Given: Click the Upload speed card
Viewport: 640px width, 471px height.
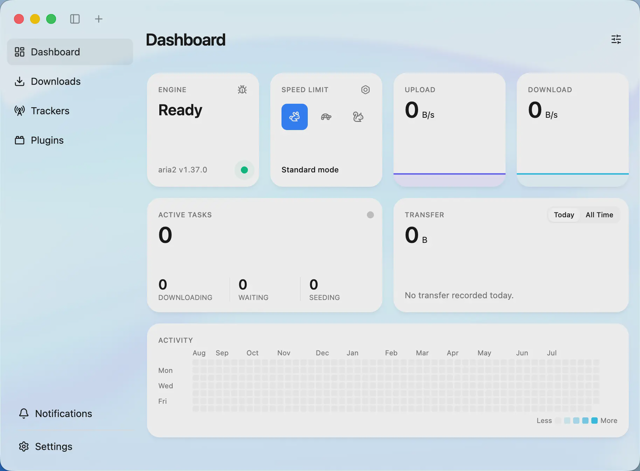Looking at the screenshot, I should [x=449, y=130].
